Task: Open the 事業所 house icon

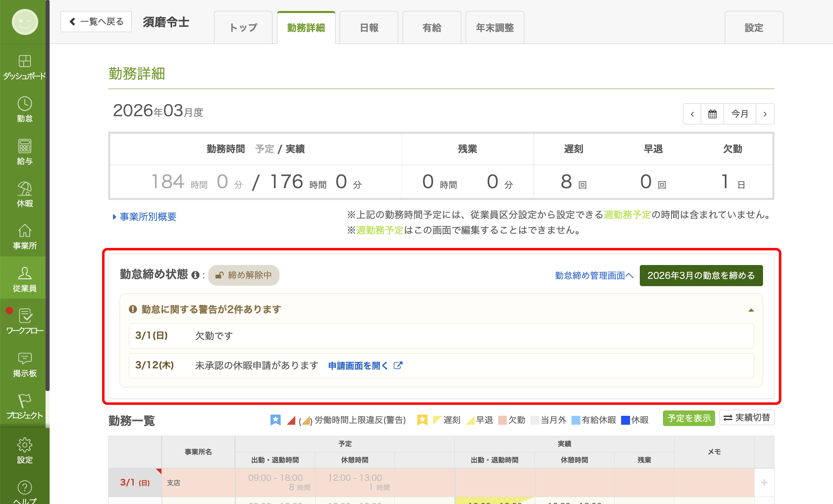Action: click(x=24, y=232)
